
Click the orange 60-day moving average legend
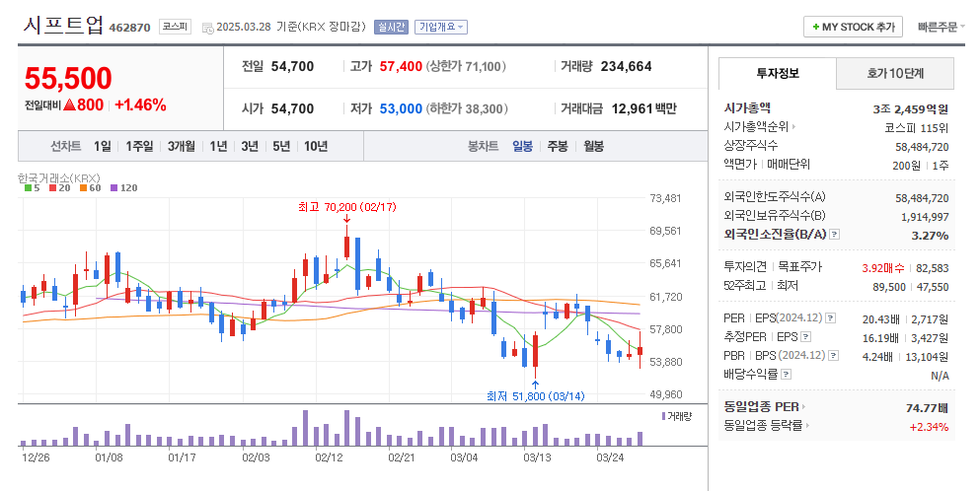click(x=91, y=187)
